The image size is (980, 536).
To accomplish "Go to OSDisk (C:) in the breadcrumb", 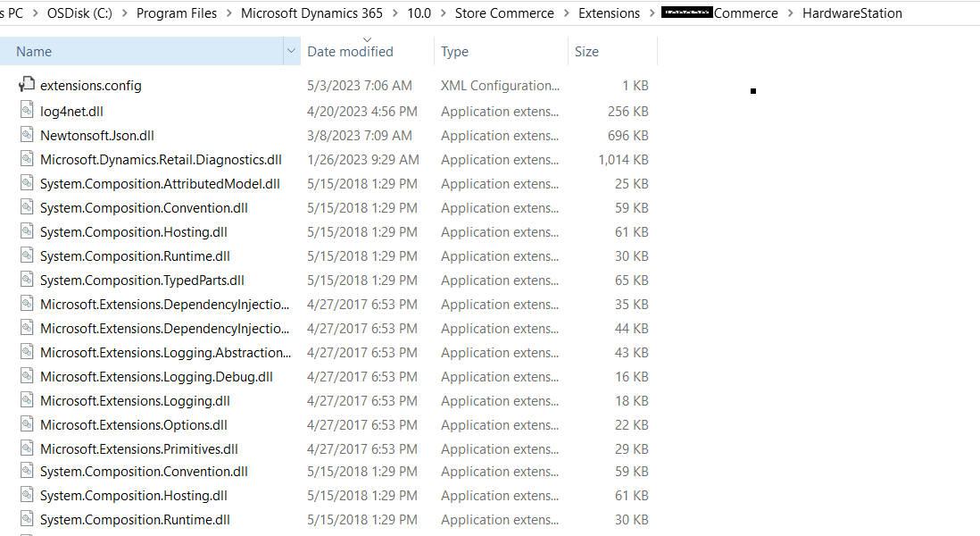I will tap(80, 13).
